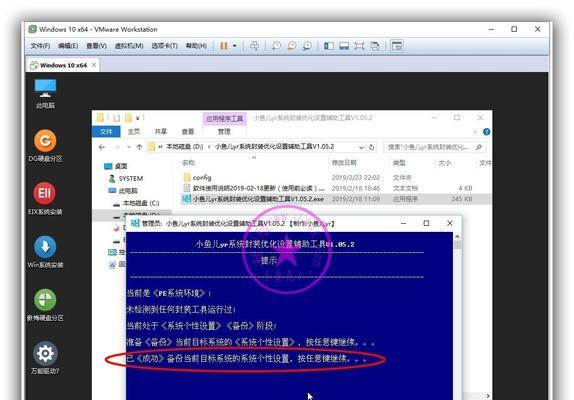
Task: Click the explorer refresh icon
Action: [372, 147]
